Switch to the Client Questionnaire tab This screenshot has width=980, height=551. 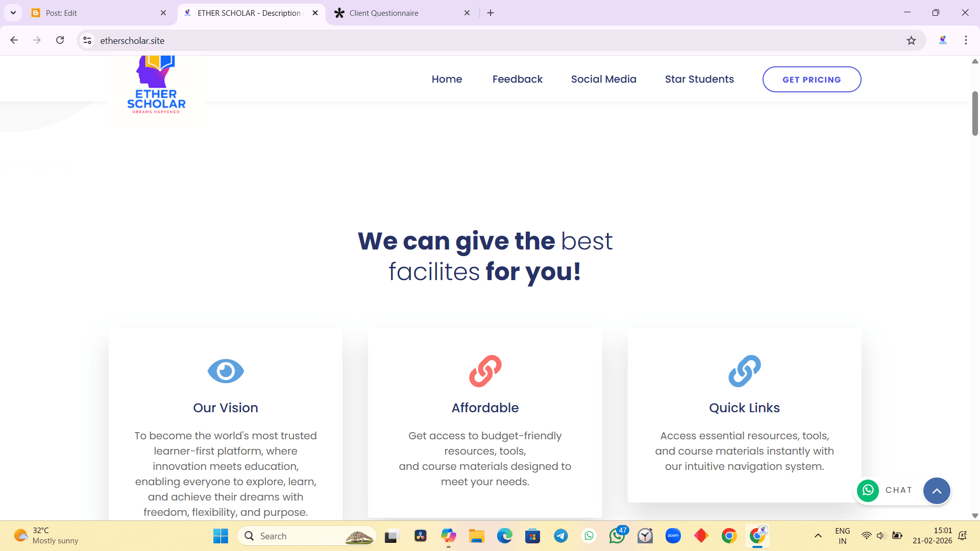click(x=384, y=13)
